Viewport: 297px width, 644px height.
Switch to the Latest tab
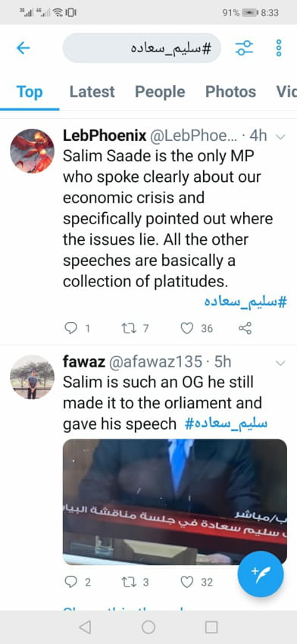[92, 92]
